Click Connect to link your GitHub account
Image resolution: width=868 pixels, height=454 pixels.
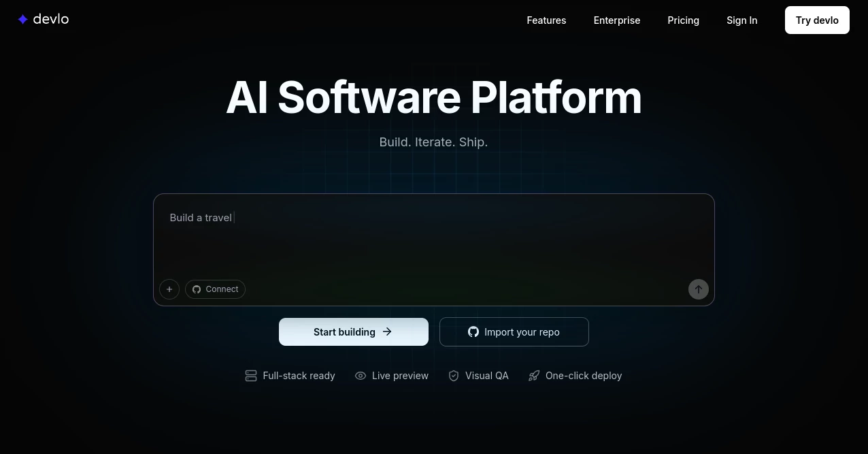point(215,289)
